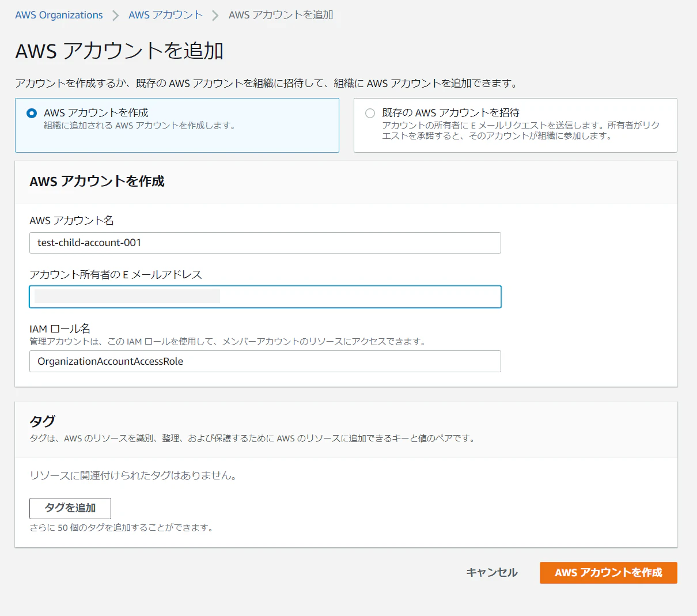This screenshot has height=616, width=697.
Task: Click the IAM ロール名 input field
Action: 265,361
